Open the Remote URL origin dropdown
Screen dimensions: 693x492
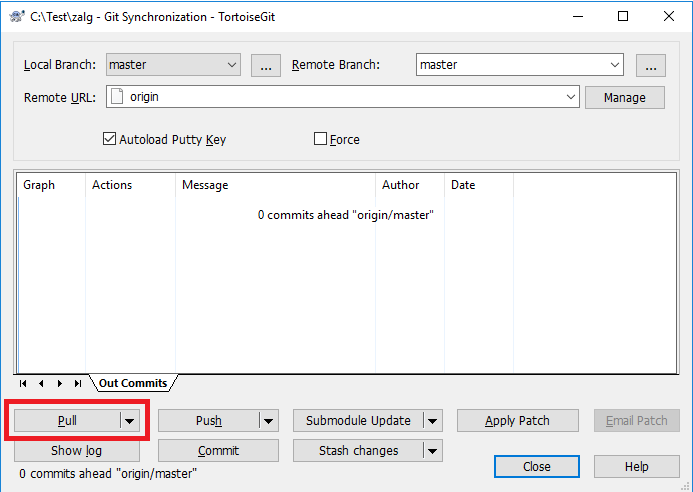571,97
